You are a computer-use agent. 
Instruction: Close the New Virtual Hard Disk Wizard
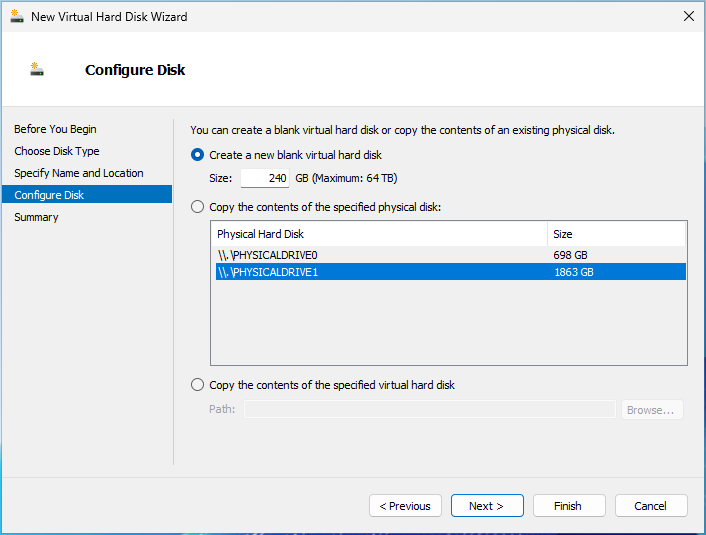688,16
